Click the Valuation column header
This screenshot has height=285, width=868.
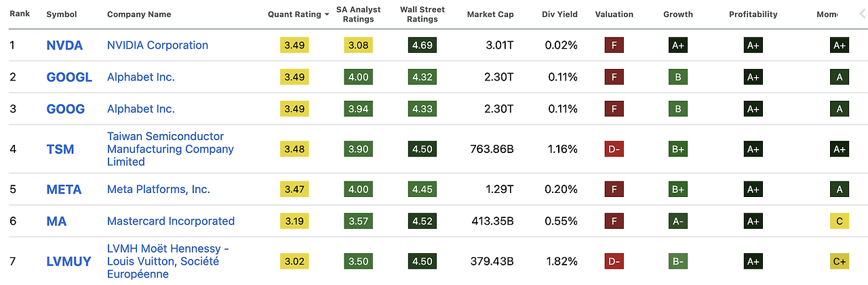pos(614,14)
